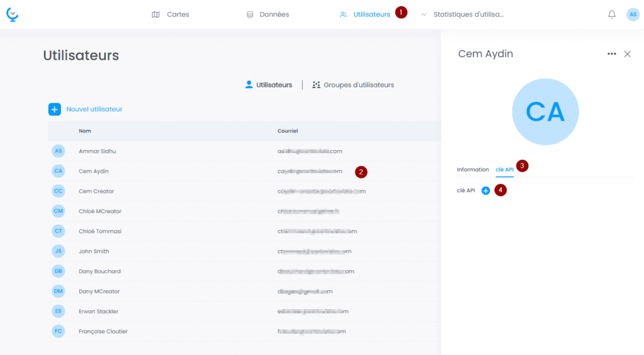Select user name Cem Creator
644x355 pixels.
point(96,191)
